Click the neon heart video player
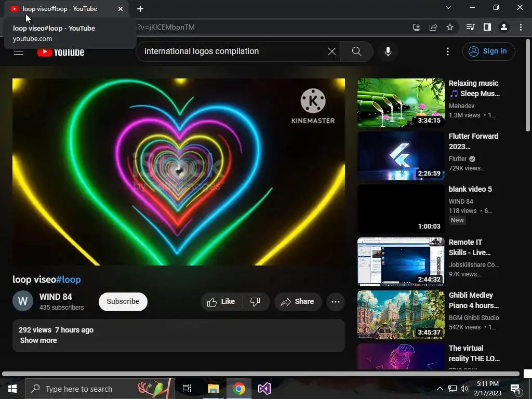Viewport: 532px width, 399px height. click(x=179, y=172)
